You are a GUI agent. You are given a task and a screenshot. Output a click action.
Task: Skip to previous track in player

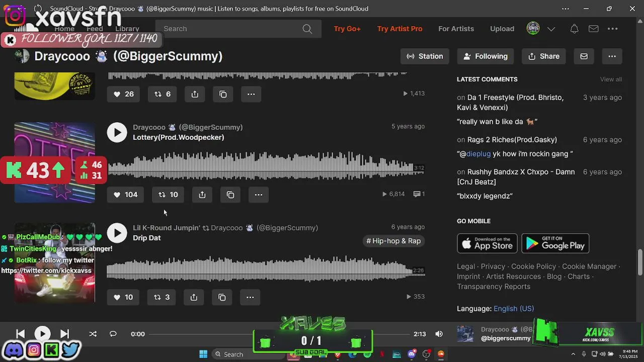tap(21, 334)
